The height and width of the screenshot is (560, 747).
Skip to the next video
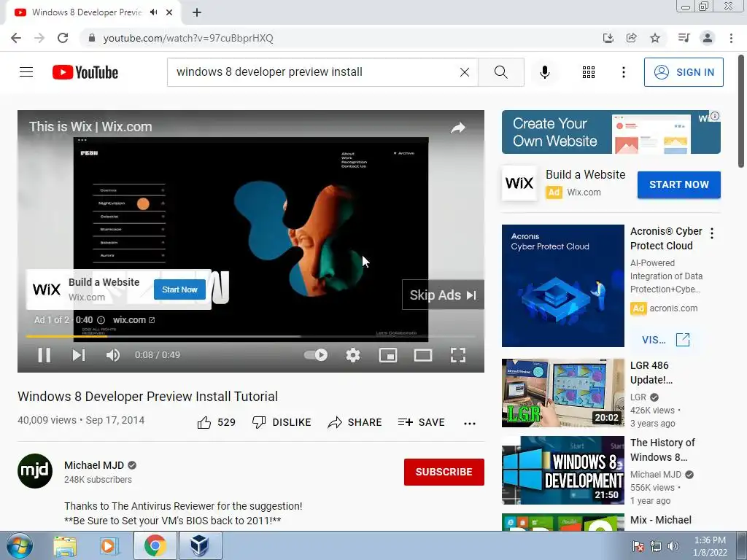click(x=79, y=355)
